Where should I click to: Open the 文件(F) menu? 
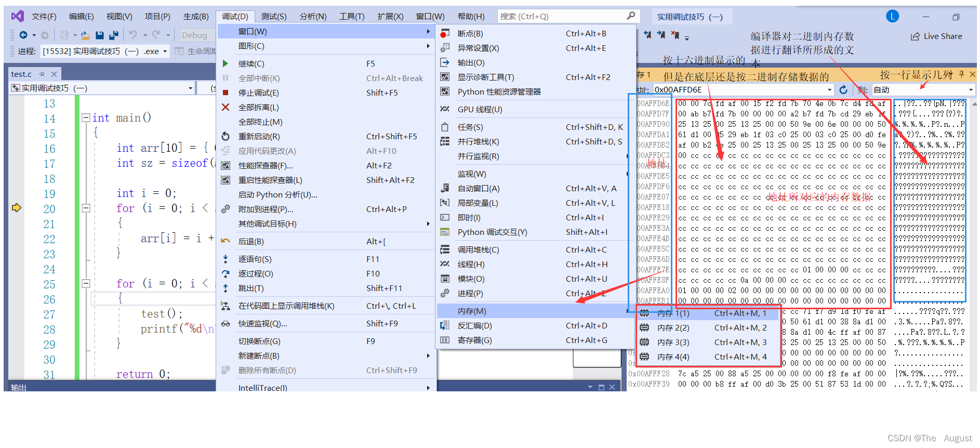44,17
